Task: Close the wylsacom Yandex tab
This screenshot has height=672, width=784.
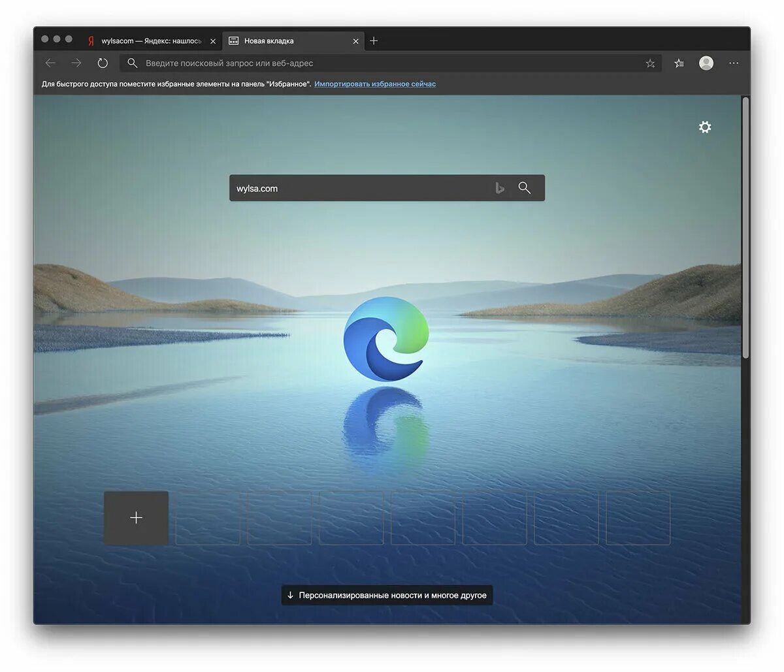Action: point(213,41)
